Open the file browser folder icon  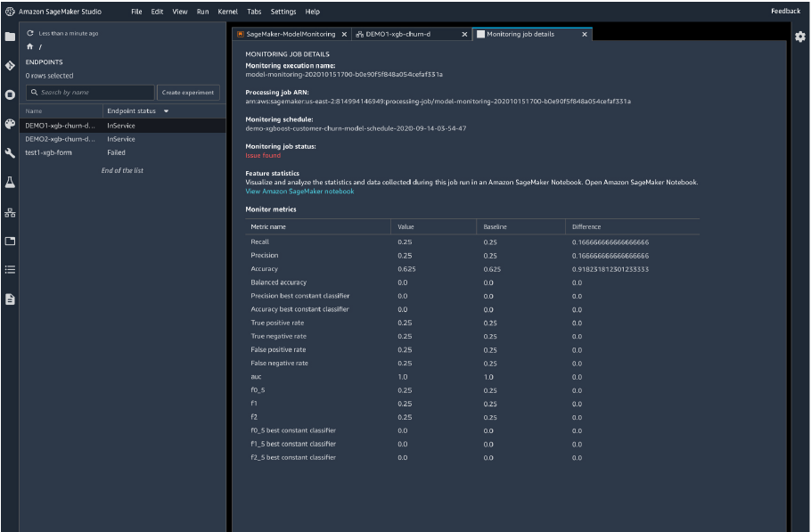[11, 37]
